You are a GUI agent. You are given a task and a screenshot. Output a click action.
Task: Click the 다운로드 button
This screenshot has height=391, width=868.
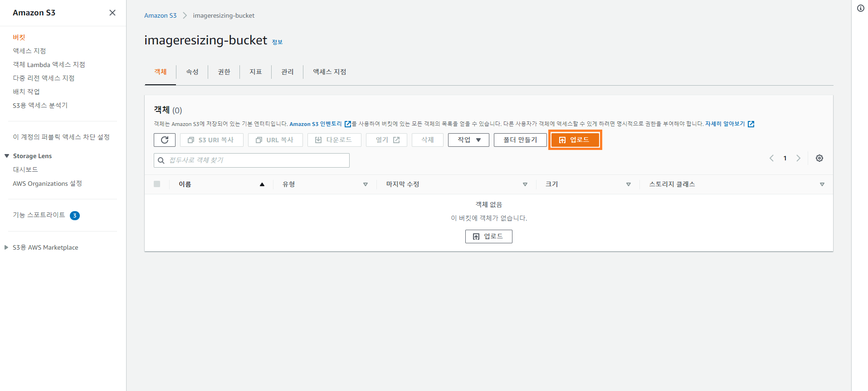[334, 140]
